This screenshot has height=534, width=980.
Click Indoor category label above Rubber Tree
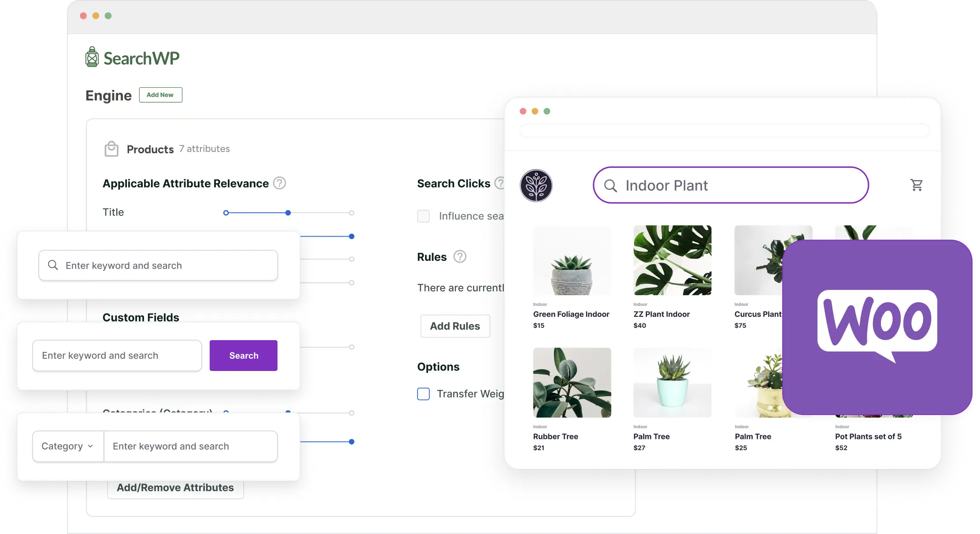point(540,427)
